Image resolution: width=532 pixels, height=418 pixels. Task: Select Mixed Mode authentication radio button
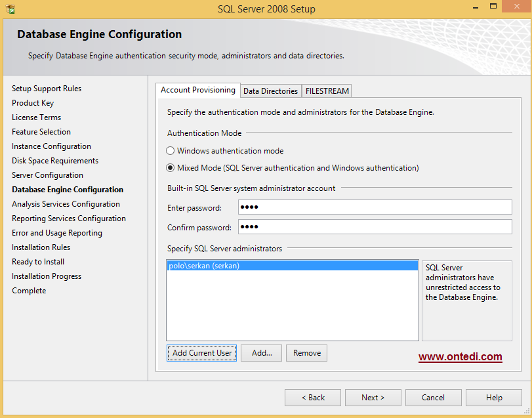point(170,168)
